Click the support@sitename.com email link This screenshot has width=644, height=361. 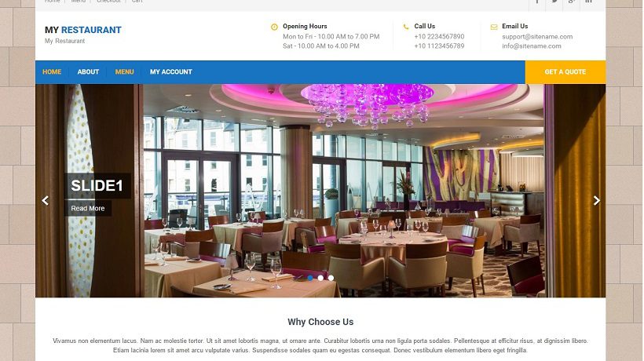537,37
